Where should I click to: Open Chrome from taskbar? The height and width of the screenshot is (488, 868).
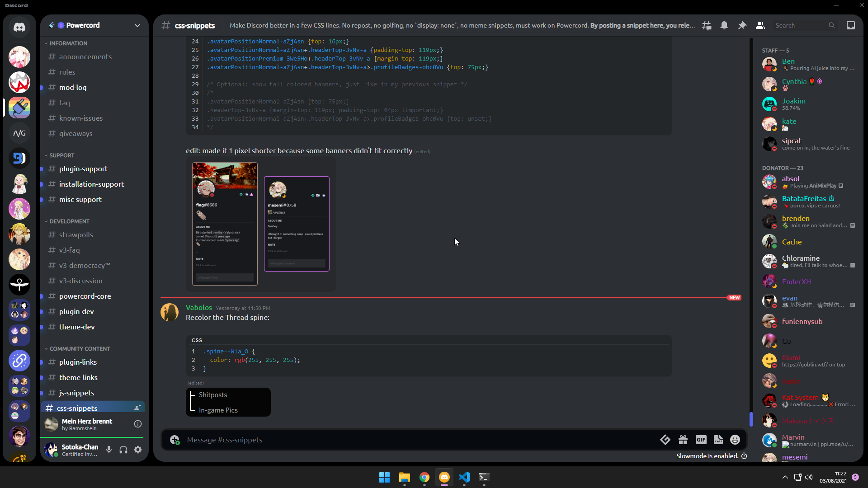[424, 477]
